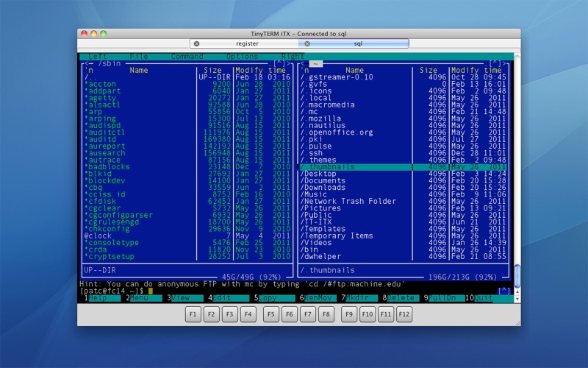588x368 pixels.
Task: Click the F9 function key button
Action: (x=348, y=314)
